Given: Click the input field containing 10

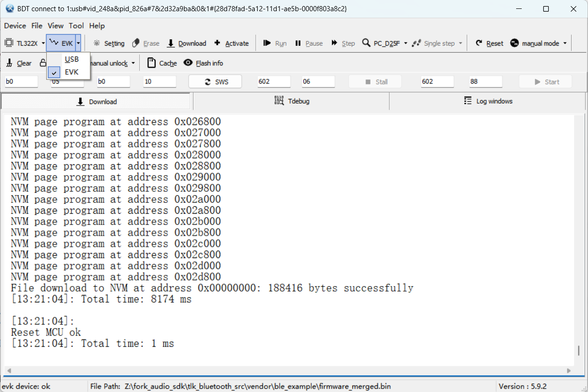Looking at the screenshot, I should coord(160,82).
